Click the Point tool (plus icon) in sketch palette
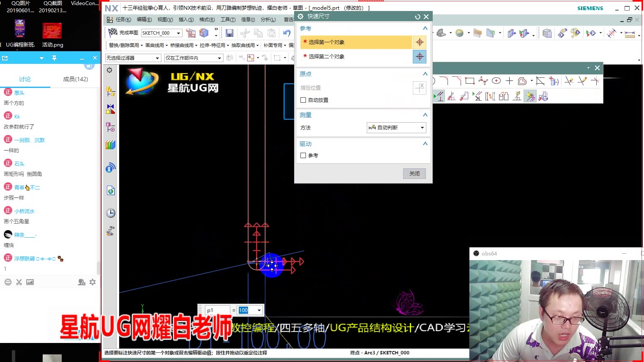Viewport: 644px width, 362px height. pyautogui.click(x=509, y=81)
